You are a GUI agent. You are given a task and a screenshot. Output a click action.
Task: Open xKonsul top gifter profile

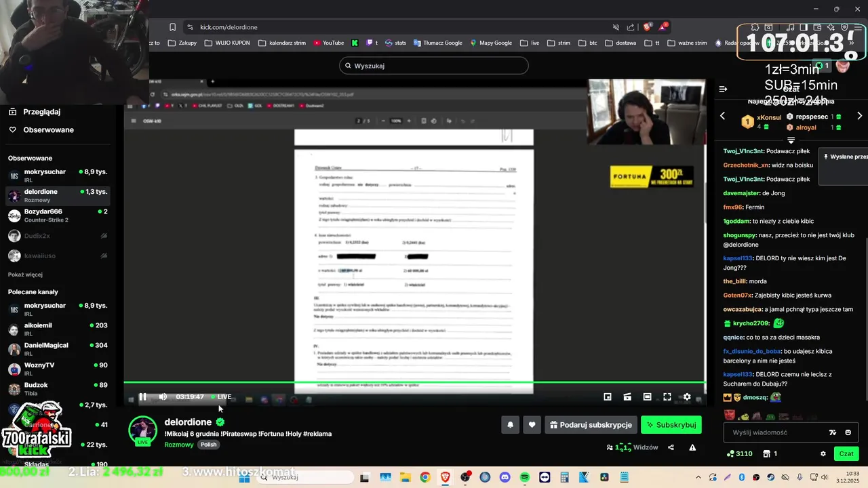point(762,121)
